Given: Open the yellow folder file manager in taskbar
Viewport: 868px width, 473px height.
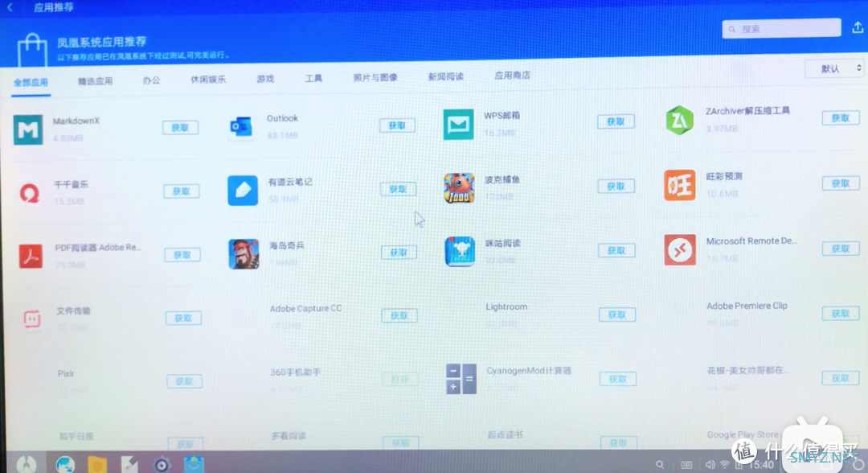Looking at the screenshot, I should (97, 464).
